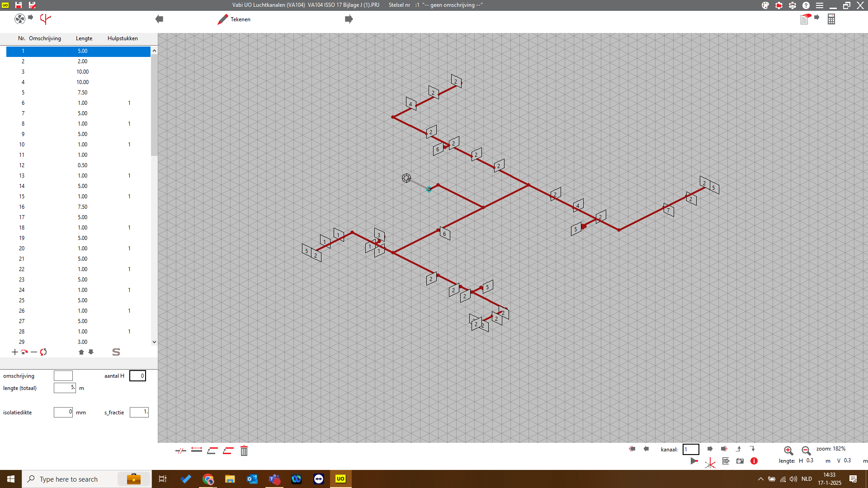Click the camera snapshot icon
The image size is (868, 488).
click(x=740, y=461)
